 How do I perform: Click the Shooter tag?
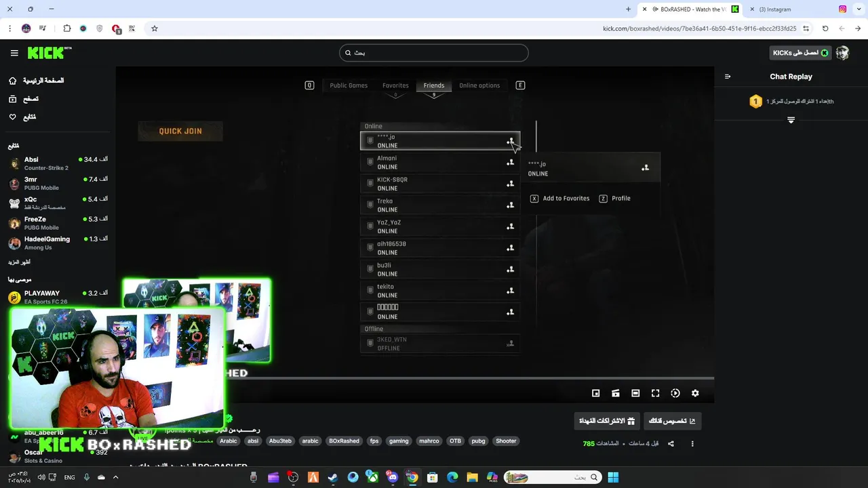pos(506,441)
